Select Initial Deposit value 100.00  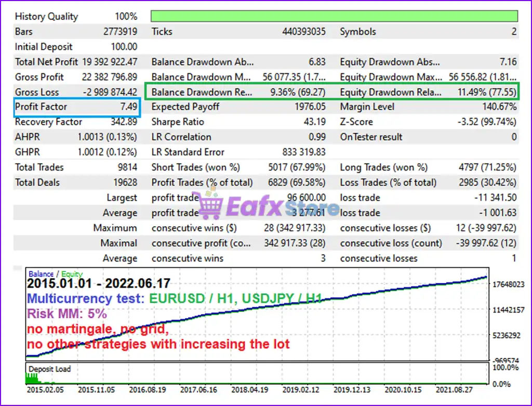point(124,47)
